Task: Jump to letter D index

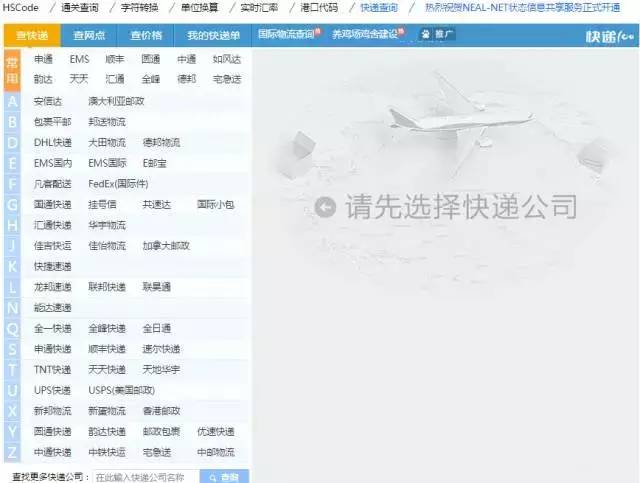Action: (x=12, y=142)
